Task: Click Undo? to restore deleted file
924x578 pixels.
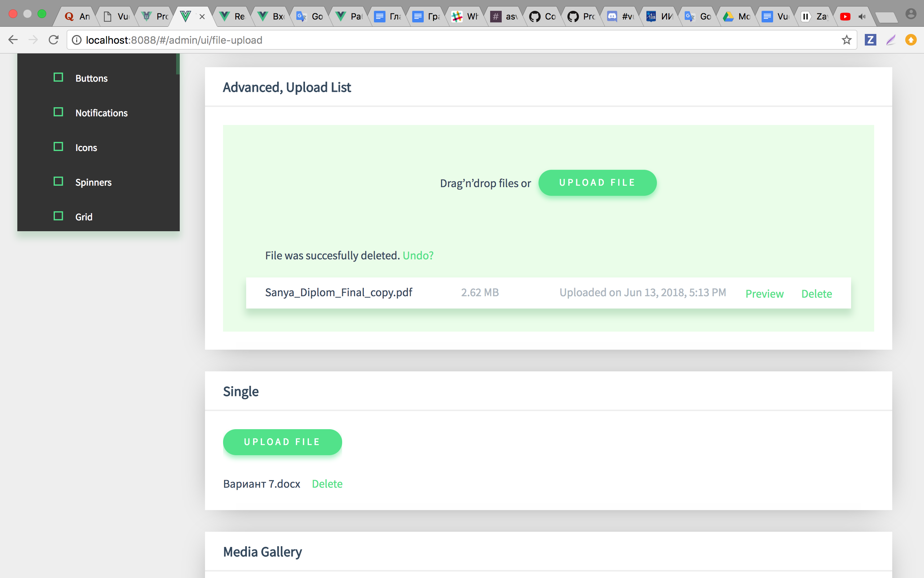Action: point(418,255)
